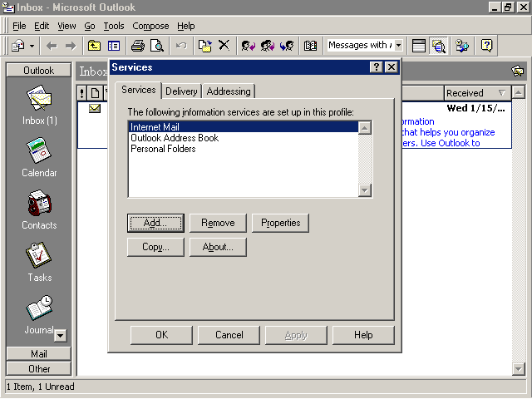
Task: Click the Forward message icon
Action: (x=287, y=46)
